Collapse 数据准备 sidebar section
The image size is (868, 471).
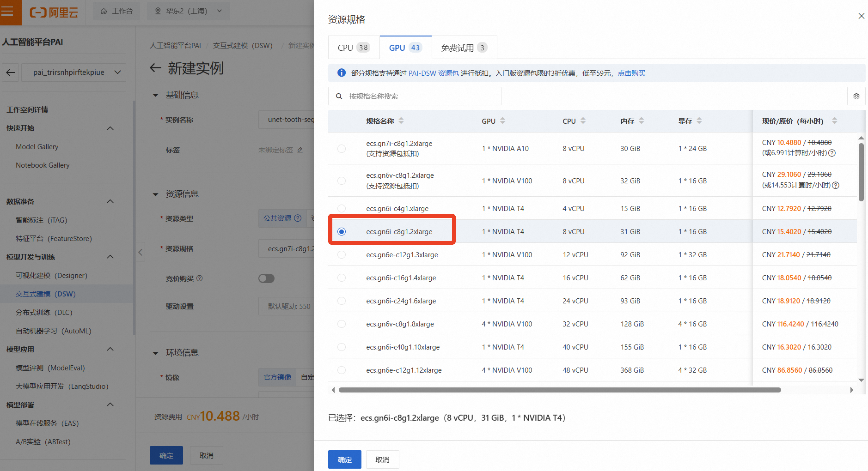coord(110,201)
